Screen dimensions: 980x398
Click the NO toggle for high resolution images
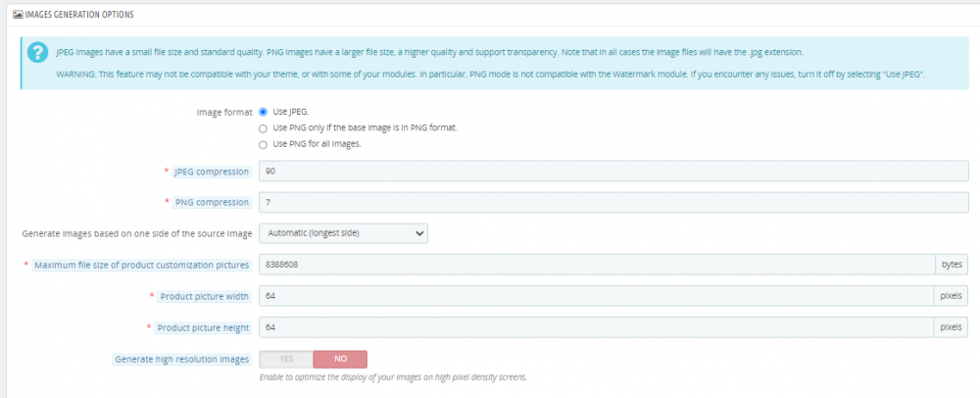[x=340, y=359]
